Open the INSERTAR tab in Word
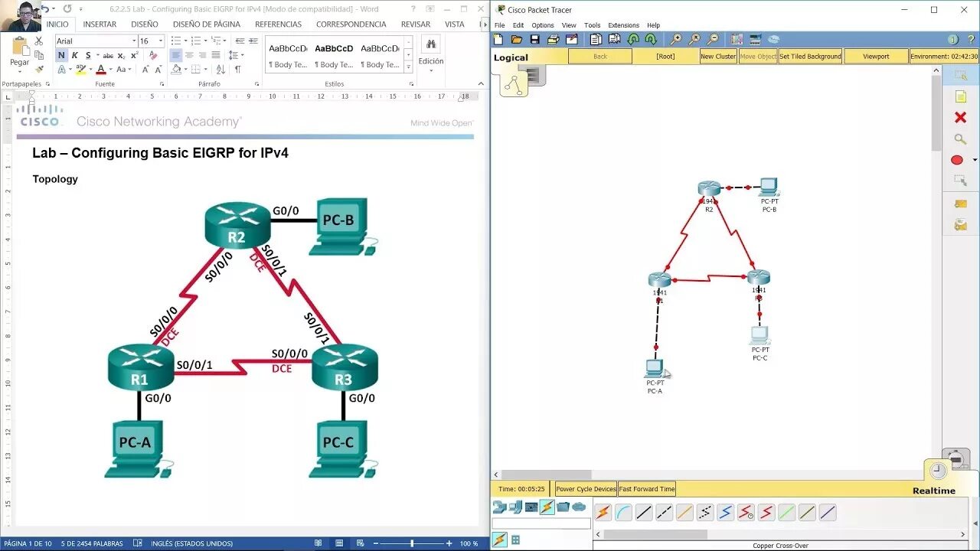The height and width of the screenshot is (551, 980). tap(100, 24)
